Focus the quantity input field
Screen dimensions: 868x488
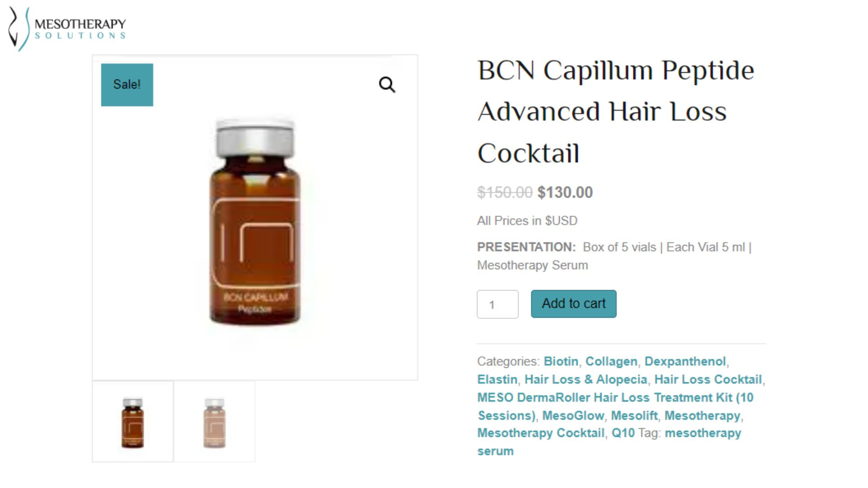(x=498, y=304)
